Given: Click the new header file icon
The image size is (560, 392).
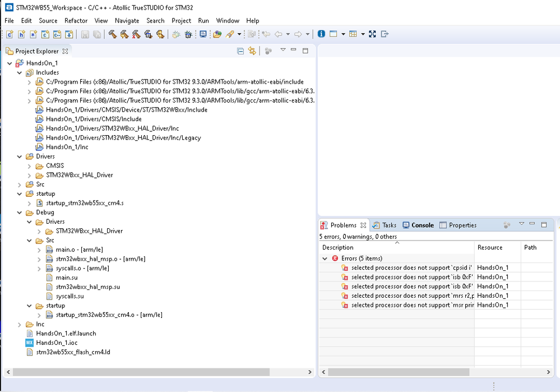Looking at the screenshot, I should pos(21,34).
